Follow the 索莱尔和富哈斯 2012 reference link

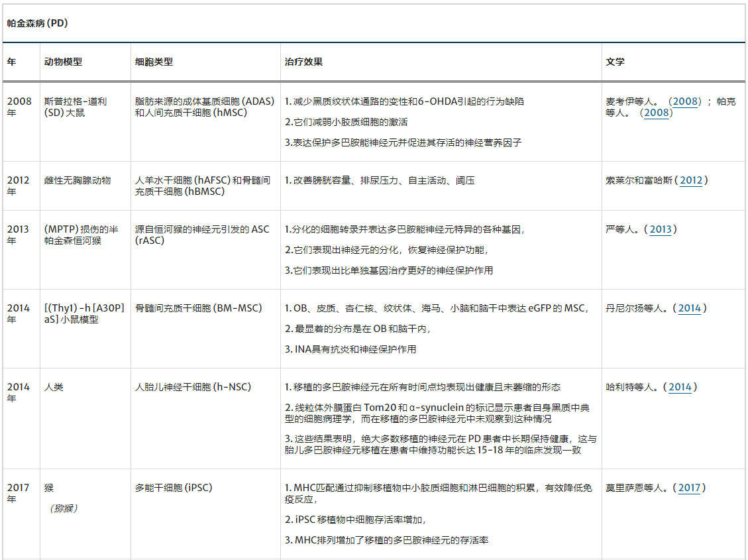(690, 180)
